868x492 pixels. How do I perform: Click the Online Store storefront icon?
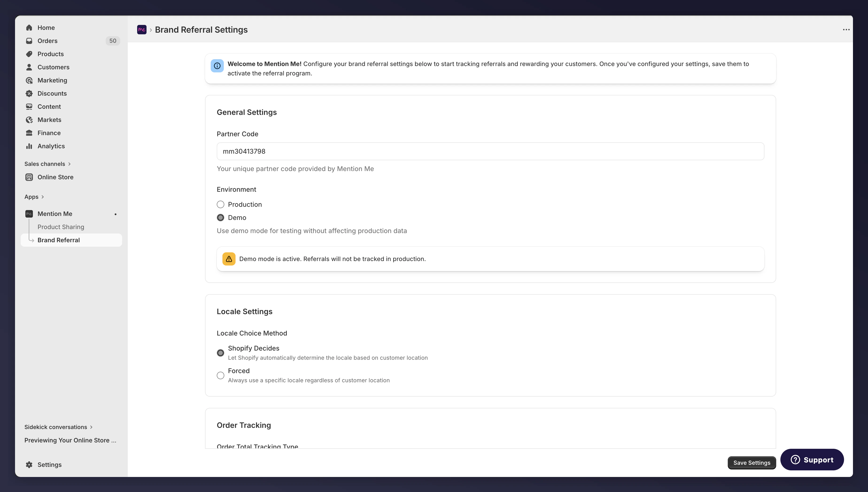[x=29, y=177]
